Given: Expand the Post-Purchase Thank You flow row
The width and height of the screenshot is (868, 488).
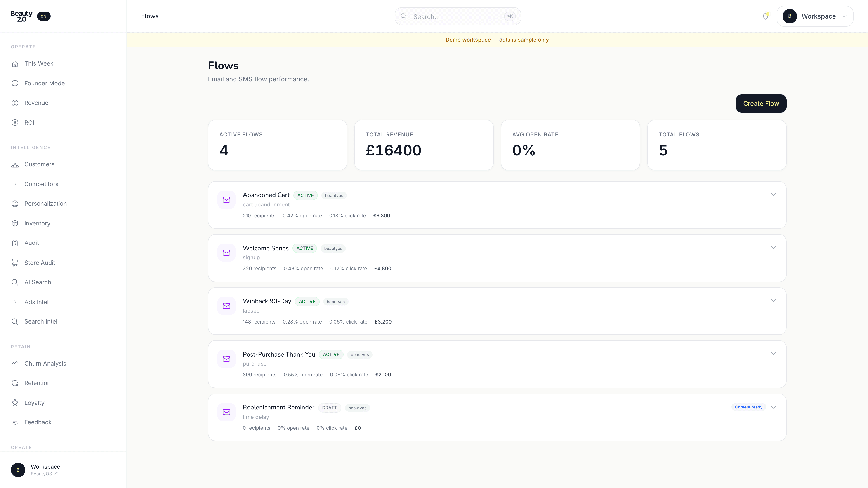Looking at the screenshot, I should 773,353.
